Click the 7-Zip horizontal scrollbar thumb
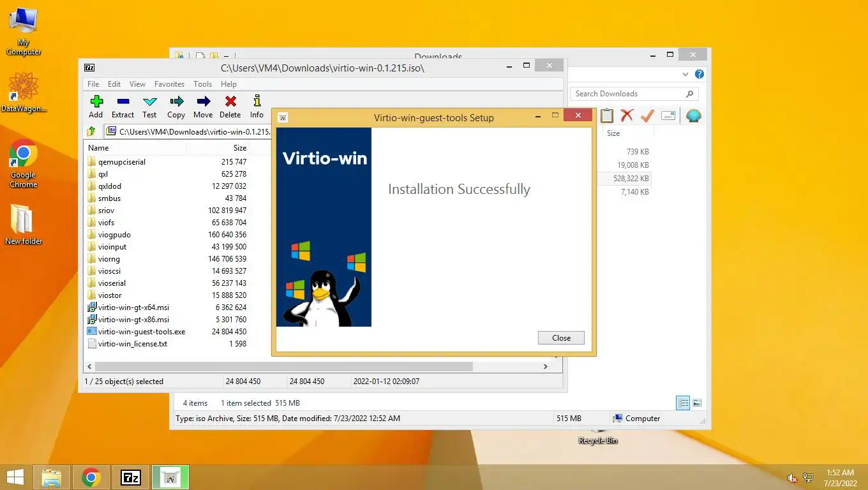This screenshot has width=868, height=490. pos(283,367)
